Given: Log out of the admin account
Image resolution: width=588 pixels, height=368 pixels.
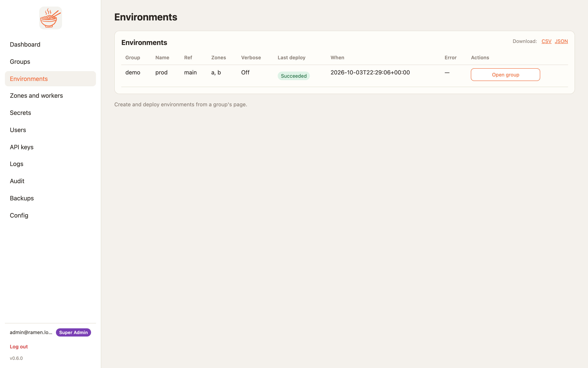Looking at the screenshot, I should pyautogui.click(x=19, y=347).
